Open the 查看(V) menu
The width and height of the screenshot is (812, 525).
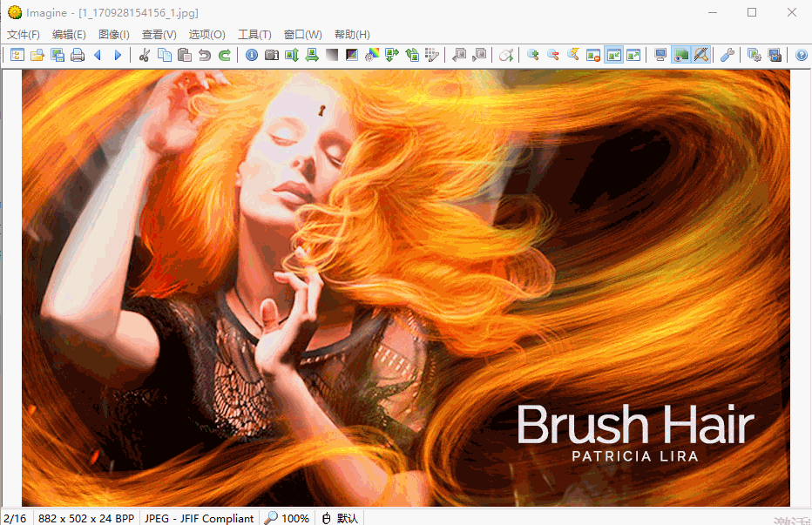pyautogui.click(x=159, y=35)
